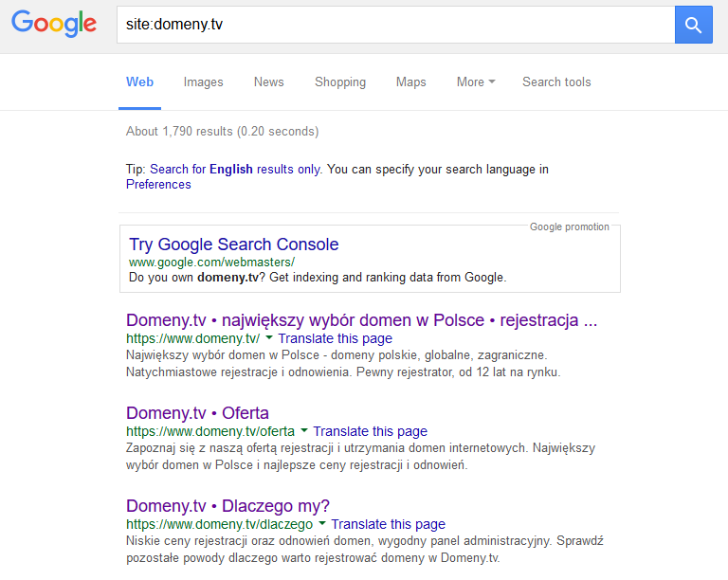This screenshot has width=728, height=580.
Task: Click 'Search for English results only' link
Action: (x=235, y=170)
